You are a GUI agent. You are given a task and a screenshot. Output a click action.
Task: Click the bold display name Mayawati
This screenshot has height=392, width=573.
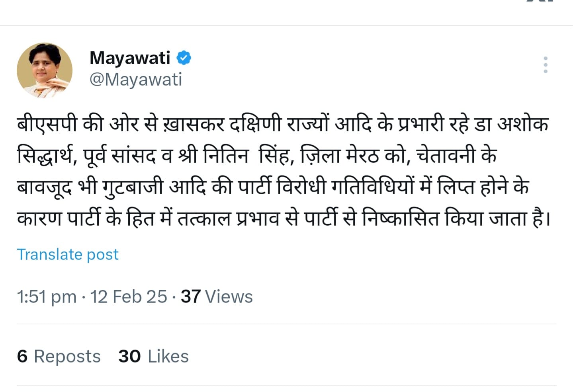[130, 58]
